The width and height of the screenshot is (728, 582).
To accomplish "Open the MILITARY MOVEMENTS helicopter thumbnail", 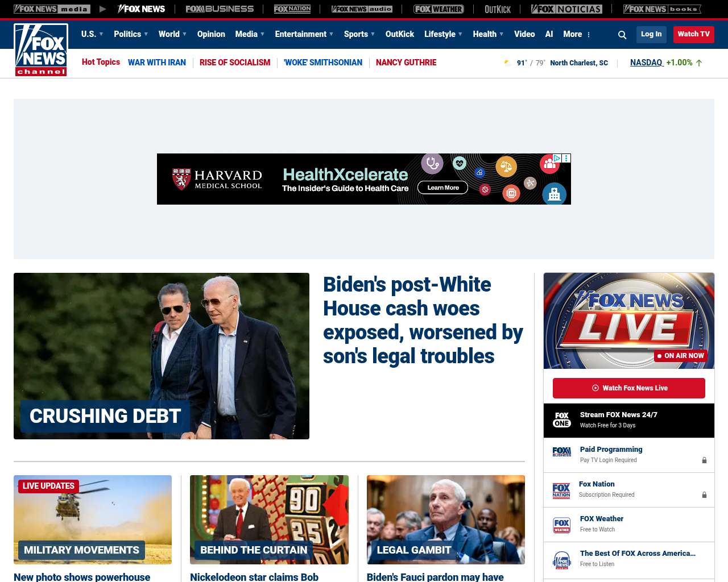I will tap(93, 519).
